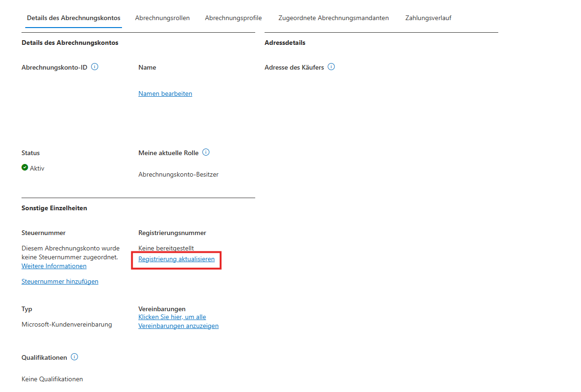This screenshot has height=392, width=581.
Task: Click the green Aktiv status checkmark
Action: tap(25, 168)
